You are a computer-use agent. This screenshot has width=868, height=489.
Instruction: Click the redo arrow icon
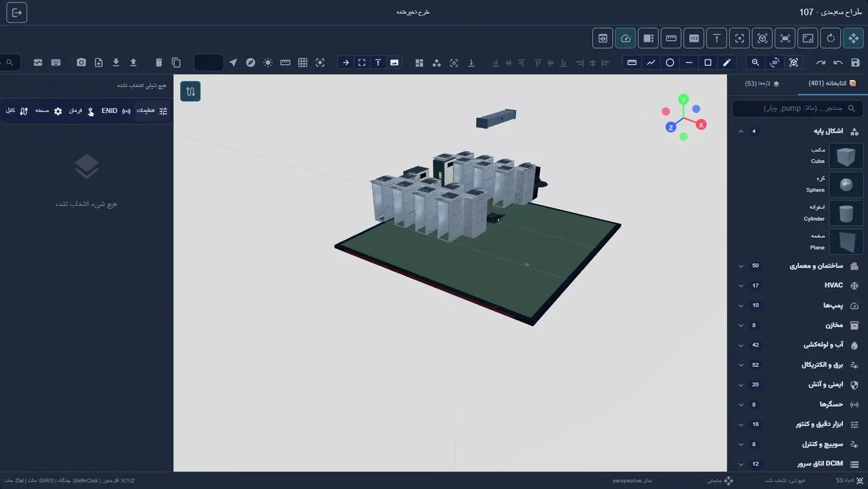(x=821, y=63)
